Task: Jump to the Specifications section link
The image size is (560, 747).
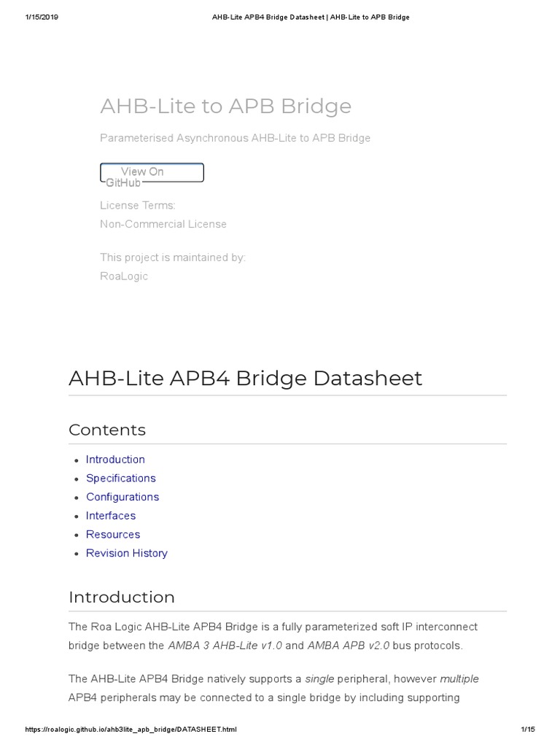Action: [120, 479]
